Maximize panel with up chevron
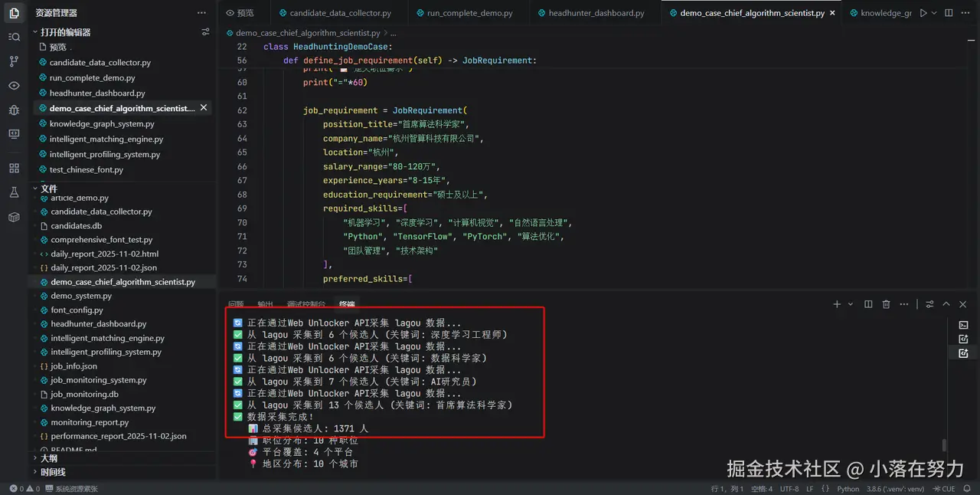 (x=946, y=304)
